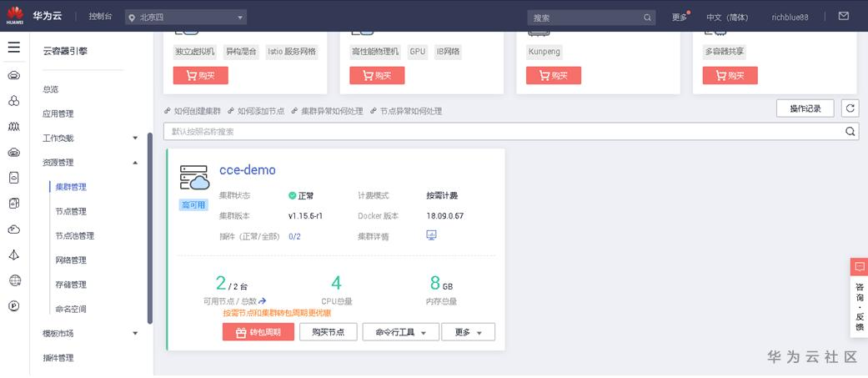
Task: Select 集群管理 in the sidebar
Action: [x=71, y=187]
